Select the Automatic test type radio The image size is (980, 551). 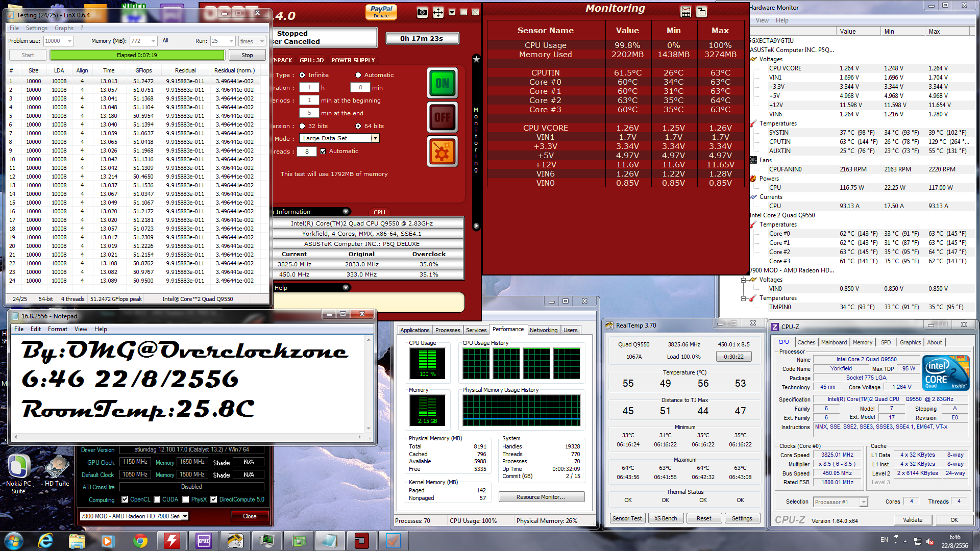(x=358, y=75)
